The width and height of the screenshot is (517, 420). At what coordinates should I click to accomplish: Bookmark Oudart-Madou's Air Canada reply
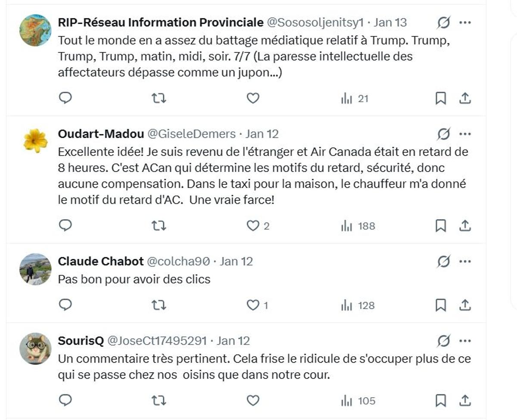[440, 224]
